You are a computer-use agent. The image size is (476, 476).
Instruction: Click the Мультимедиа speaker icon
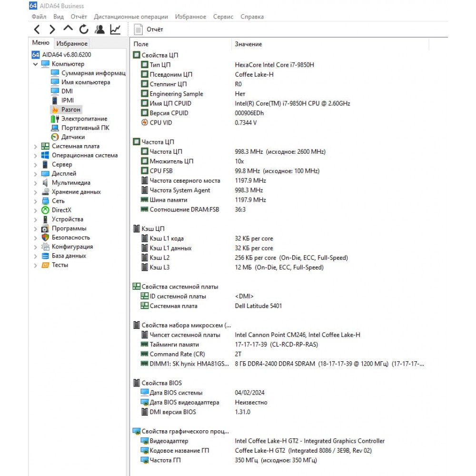(x=45, y=183)
